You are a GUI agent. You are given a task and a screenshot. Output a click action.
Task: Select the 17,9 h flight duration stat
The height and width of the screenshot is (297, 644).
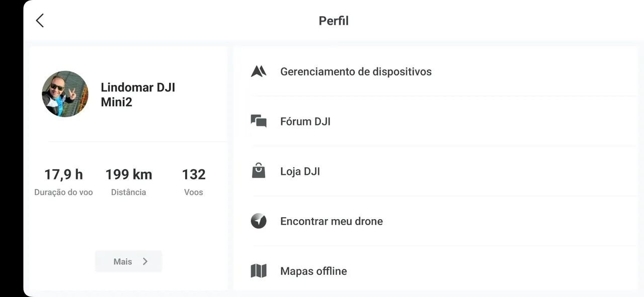click(x=63, y=174)
